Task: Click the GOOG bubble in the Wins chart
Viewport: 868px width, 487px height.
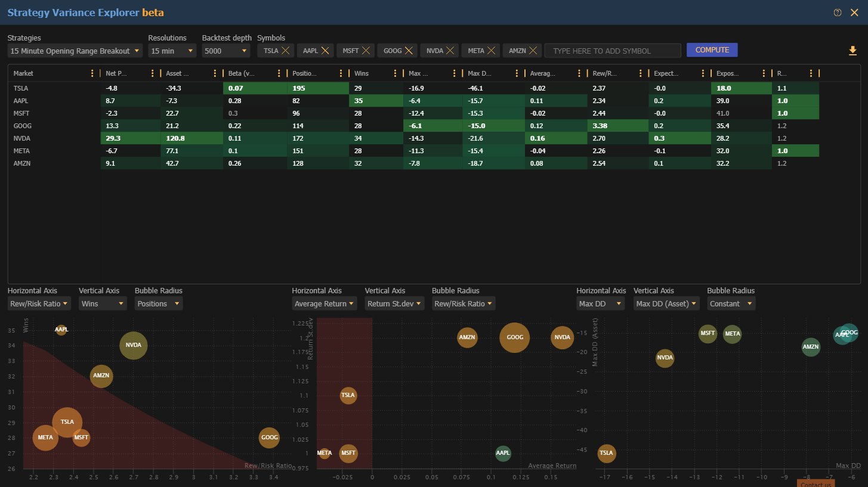Action: pos(269,438)
